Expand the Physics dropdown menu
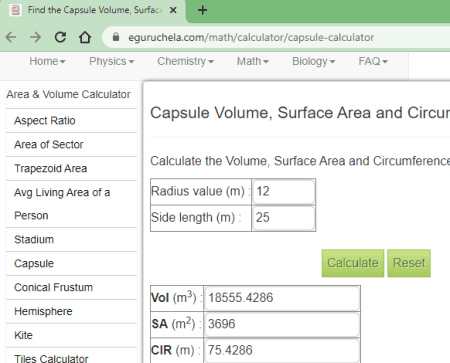 pyautogui.click(x=111, y=61)
